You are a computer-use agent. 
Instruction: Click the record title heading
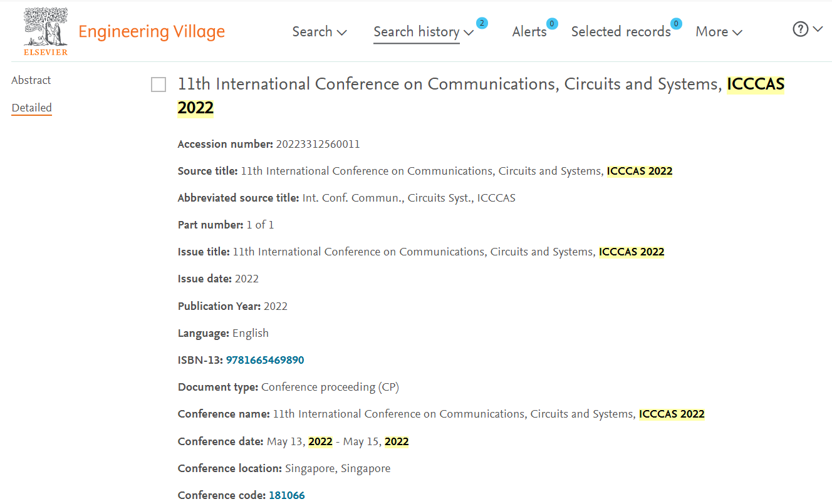481,96
